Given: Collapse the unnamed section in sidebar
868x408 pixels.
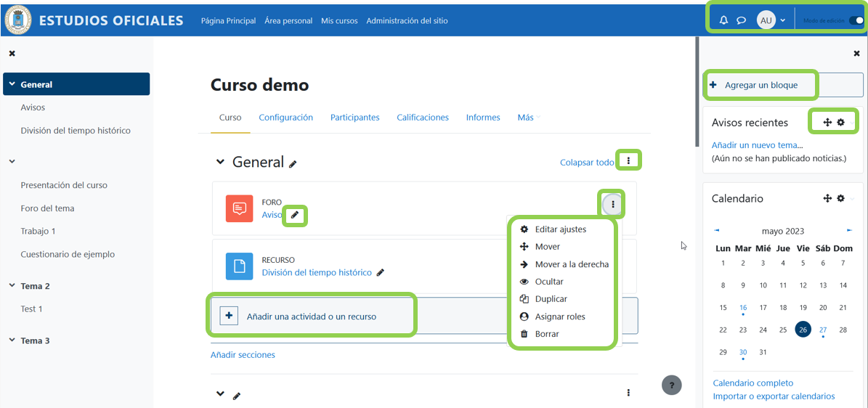Looking at the screenshot, I should pos(12,161).
